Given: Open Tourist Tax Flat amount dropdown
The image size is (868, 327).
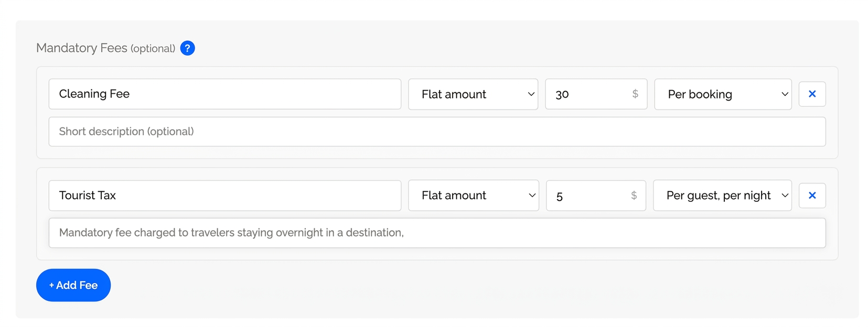Looking at the screenshot, I should click(x=474, y=195).
